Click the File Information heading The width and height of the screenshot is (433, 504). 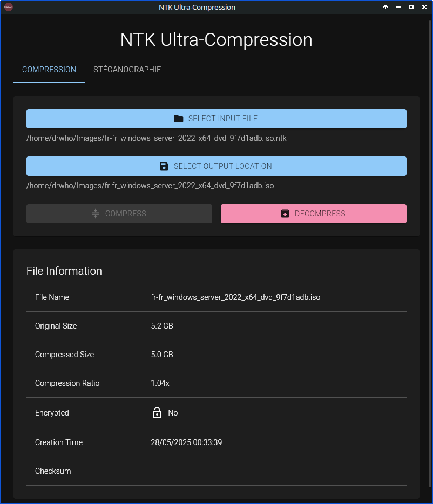(64, 271)
